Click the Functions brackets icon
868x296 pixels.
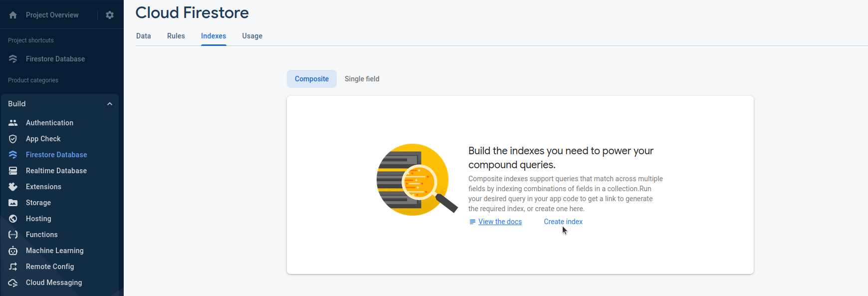click(13, 235)
